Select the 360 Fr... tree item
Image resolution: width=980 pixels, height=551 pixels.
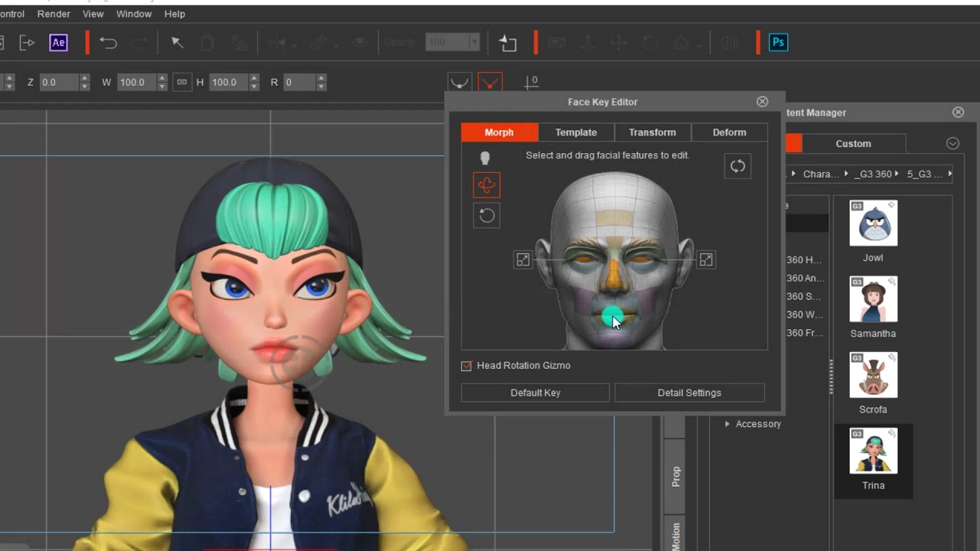coord(804,333)
